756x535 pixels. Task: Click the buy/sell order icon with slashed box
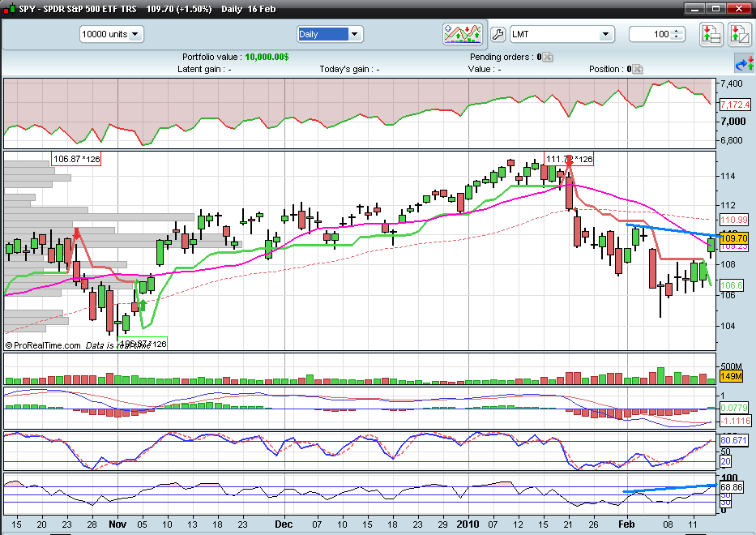(x=740, y=34)
